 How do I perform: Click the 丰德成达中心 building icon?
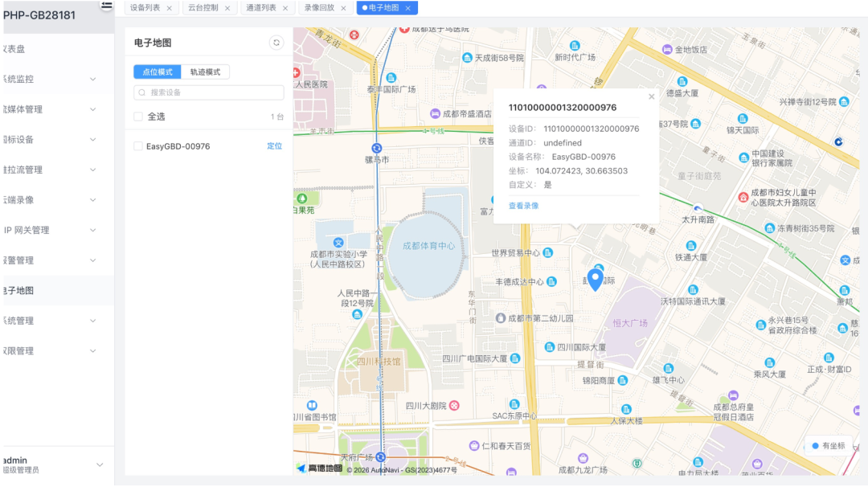pyautogui.click(x=551, y=281)
